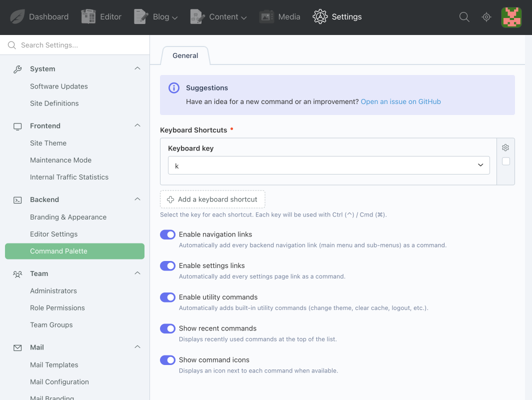
Task: Collapse the Backend section chevron
Action: click(137, 199)
